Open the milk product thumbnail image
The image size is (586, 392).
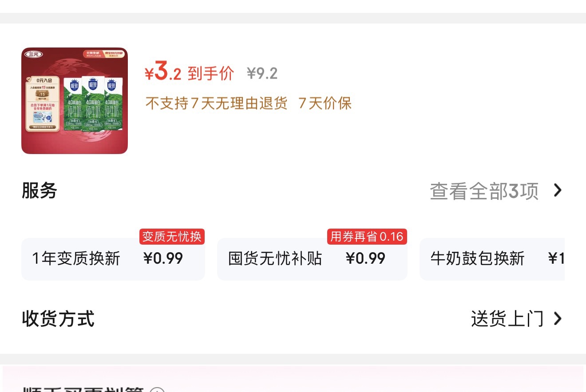coord(75,101)
